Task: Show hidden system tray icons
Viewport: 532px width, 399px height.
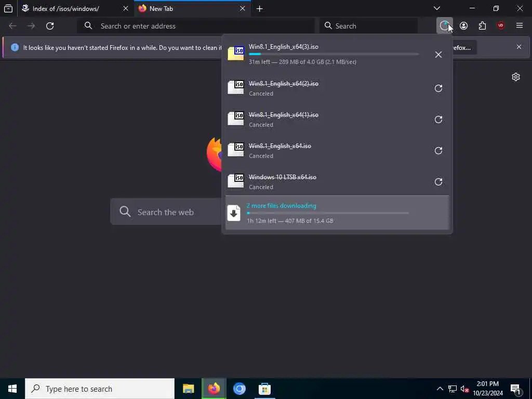Action: click(x=440, y=389)
